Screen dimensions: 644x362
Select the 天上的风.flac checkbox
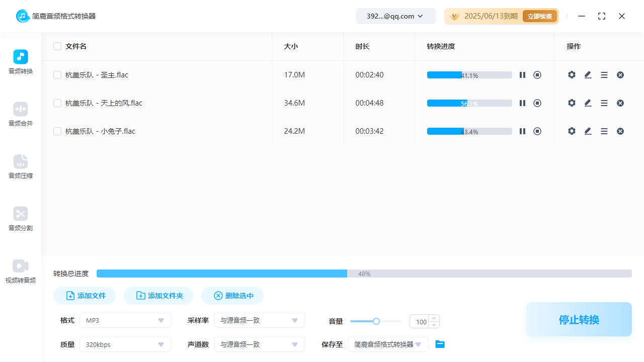tap(57, 103)
